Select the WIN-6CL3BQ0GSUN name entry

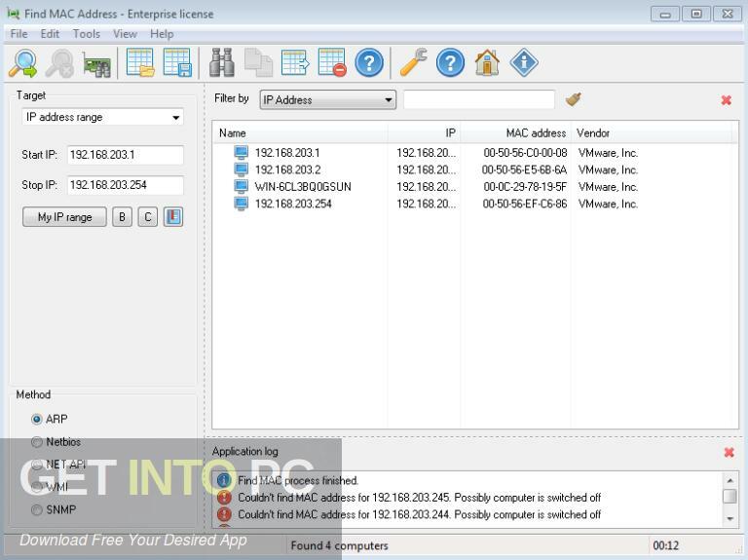[x=303, y=187]
